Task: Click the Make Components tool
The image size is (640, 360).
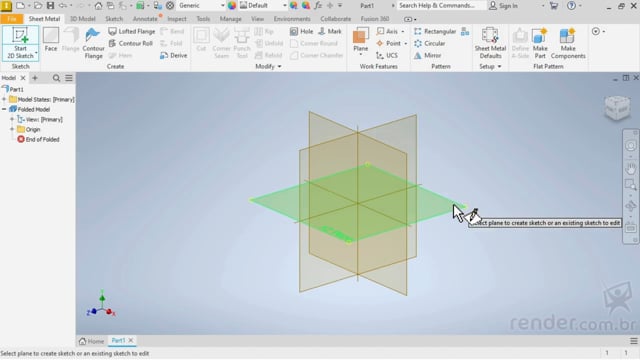Action: [568, 43]
